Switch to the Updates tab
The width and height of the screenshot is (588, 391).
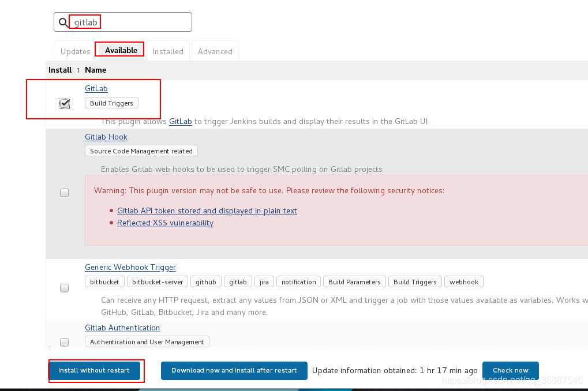point(76,51)
